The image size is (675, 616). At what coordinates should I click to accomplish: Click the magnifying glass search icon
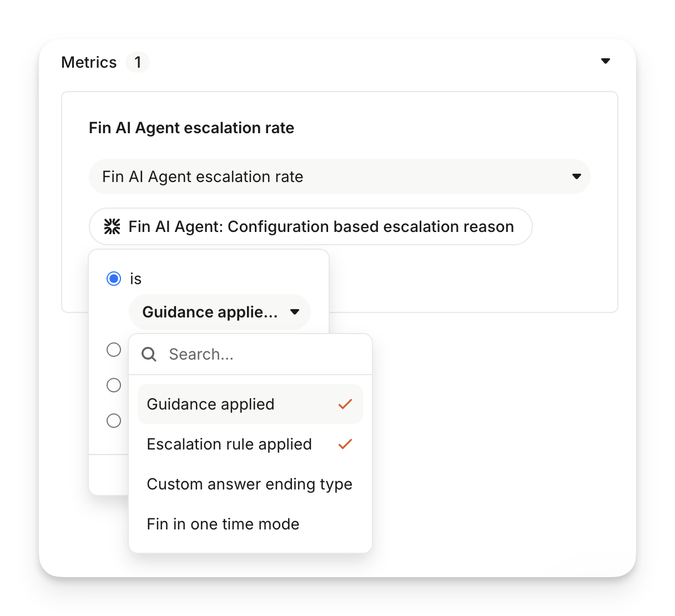pos(149,354)
